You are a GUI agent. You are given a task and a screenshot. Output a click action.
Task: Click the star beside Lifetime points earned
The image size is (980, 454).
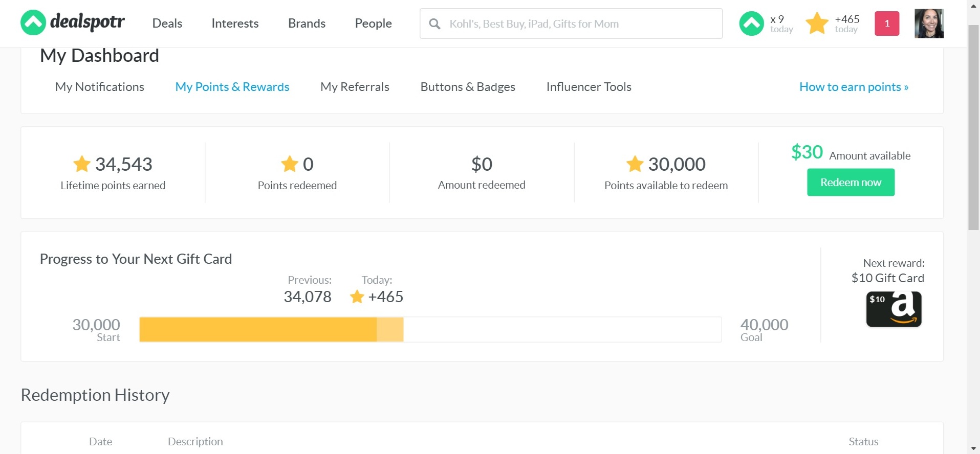[x=82, y=164]
